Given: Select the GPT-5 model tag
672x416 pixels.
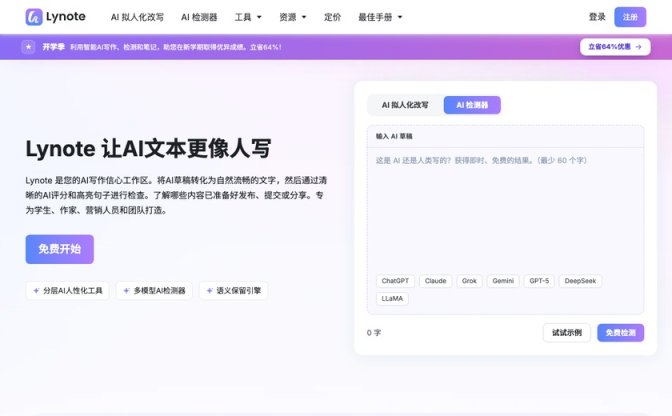Looking at the screenshot, I should point(539,281).
